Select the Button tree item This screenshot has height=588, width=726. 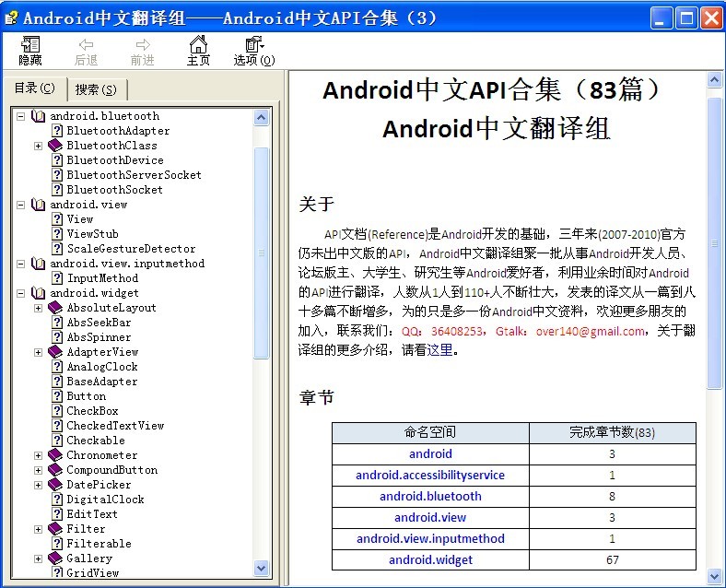click(87, 396)
